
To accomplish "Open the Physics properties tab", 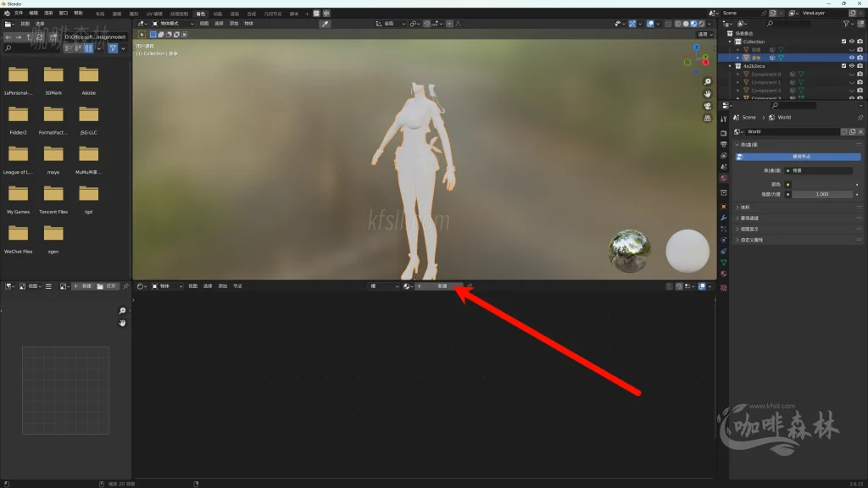I will coord(724,240).
